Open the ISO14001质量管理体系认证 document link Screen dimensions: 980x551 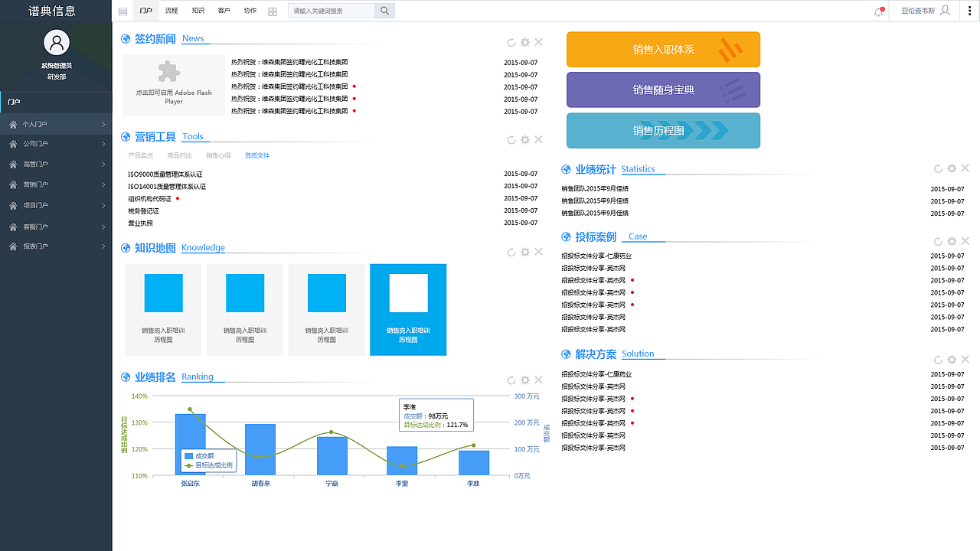point(167,187)
